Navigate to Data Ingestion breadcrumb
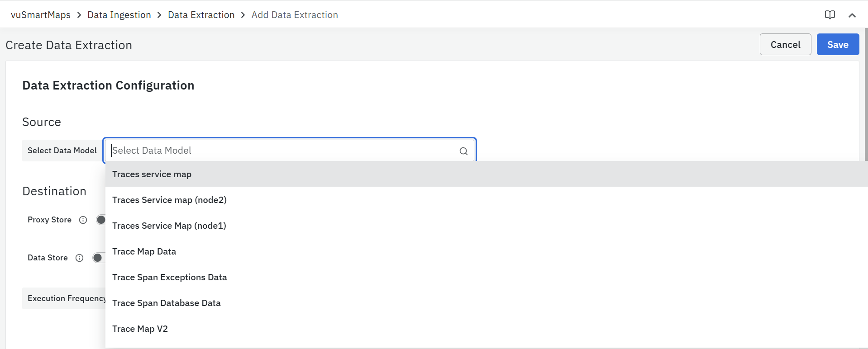868x349 pixels. tap(119, 15)
